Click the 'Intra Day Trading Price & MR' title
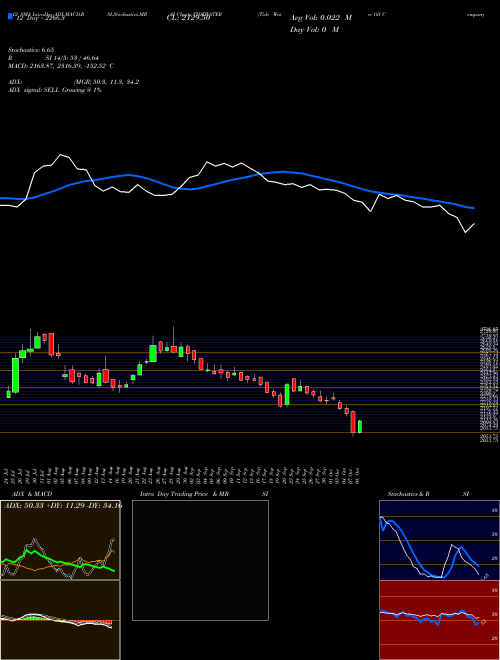This screenshot has width=500, height=660. pyautogui.click(x=184, y=494)
